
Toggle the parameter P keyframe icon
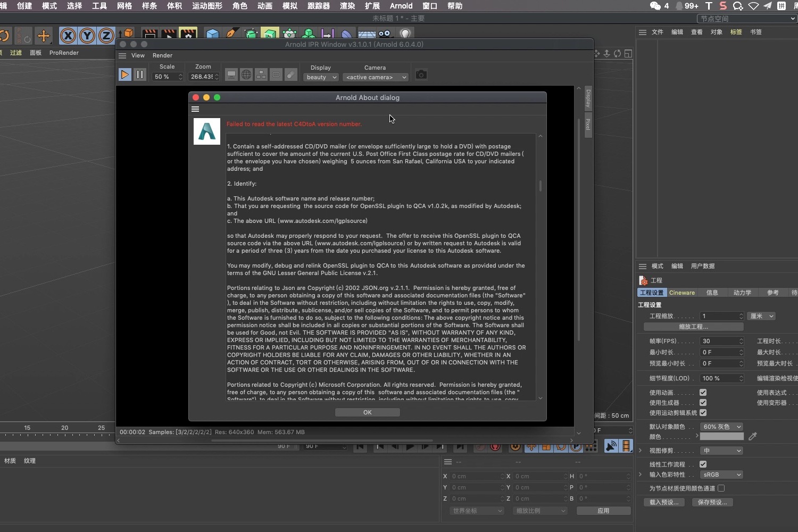[x=576, y=447]
